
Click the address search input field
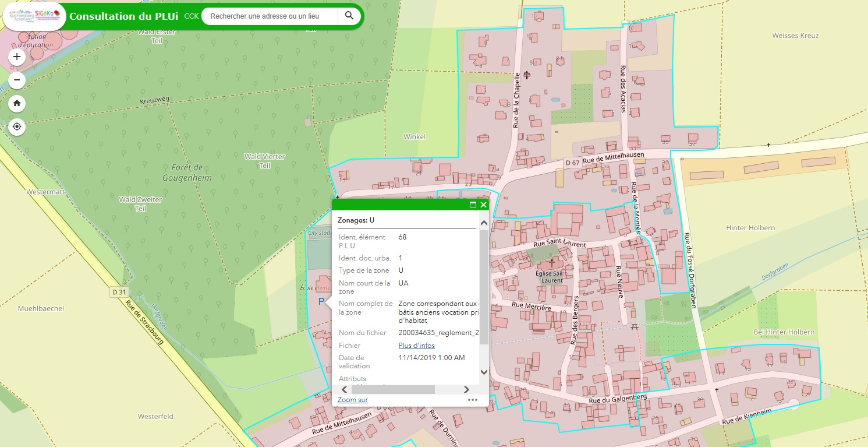pos(271,16)
